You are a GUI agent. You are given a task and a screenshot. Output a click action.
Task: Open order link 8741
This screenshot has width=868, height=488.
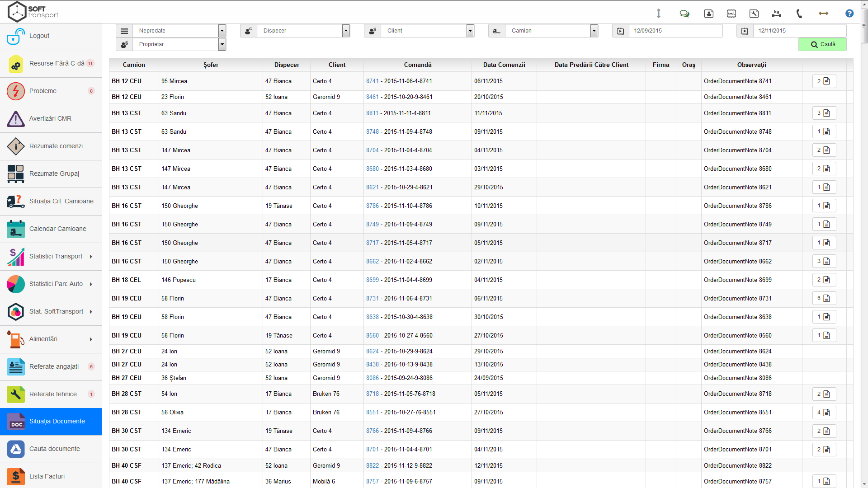(x=373, y=81)
